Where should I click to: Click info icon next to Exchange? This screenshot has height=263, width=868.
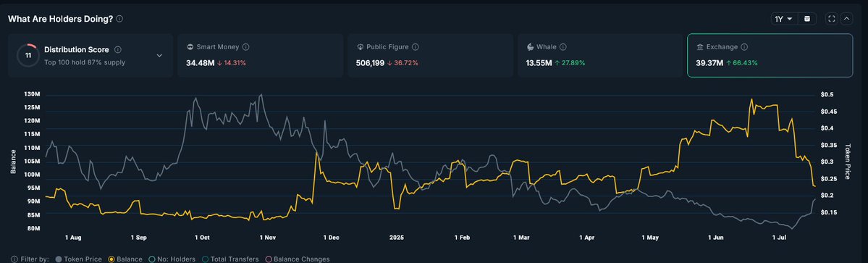(x=744, y=48)
